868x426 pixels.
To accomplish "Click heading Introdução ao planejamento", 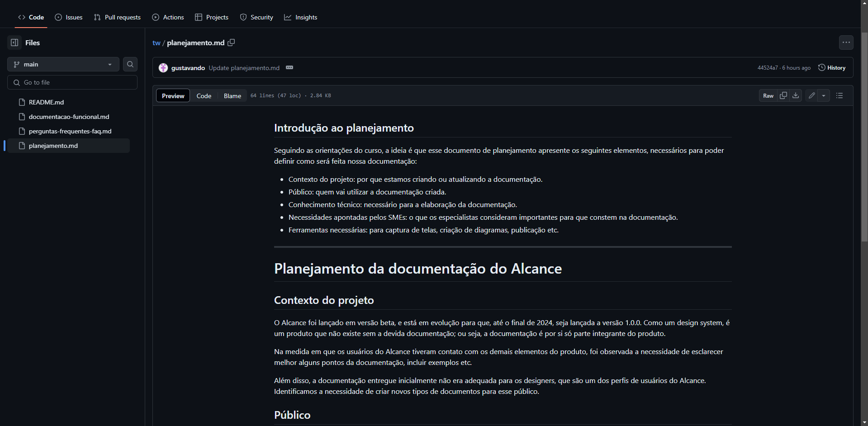I will coord(344,128).
